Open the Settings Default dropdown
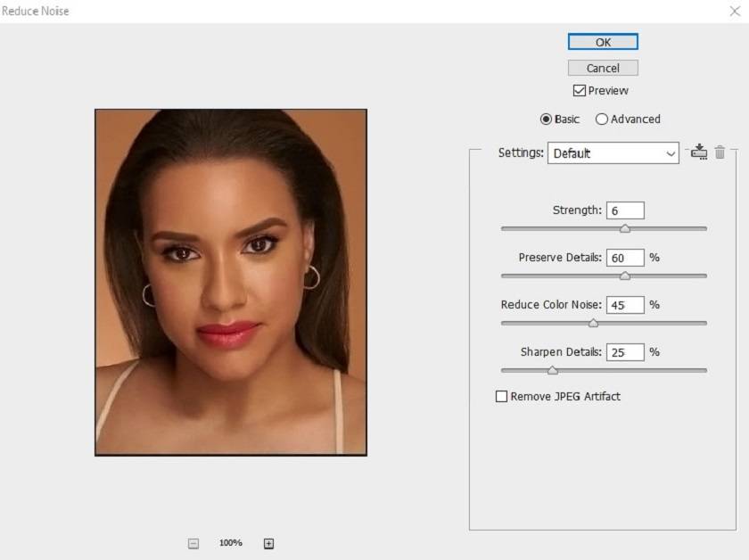Viewport: 749px width, 560px height. point(613,153)
